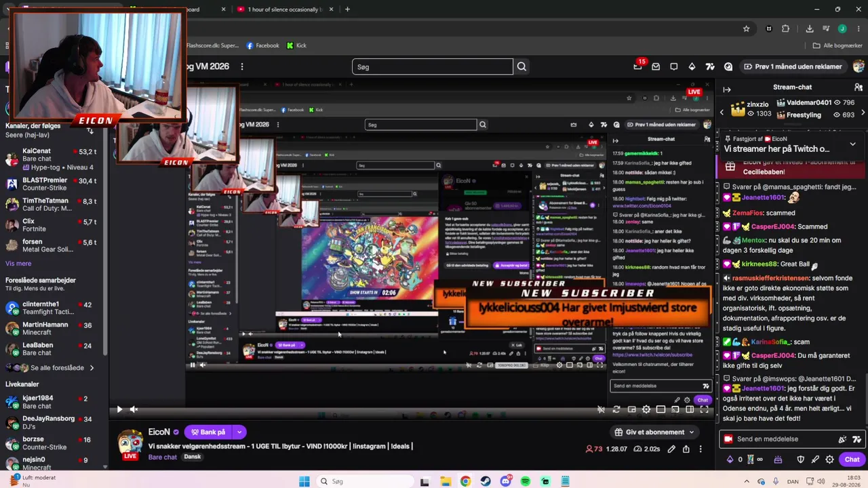
Task: Open forsen channel in the sidebar
Action: coord(52,245)
